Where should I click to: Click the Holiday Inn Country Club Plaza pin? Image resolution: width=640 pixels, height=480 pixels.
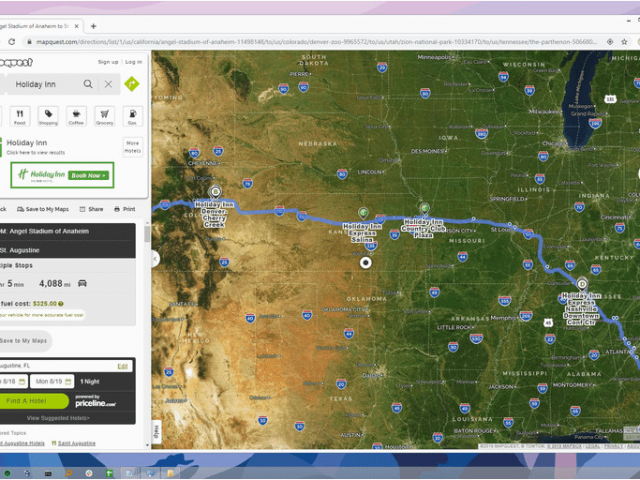point(424,208)
